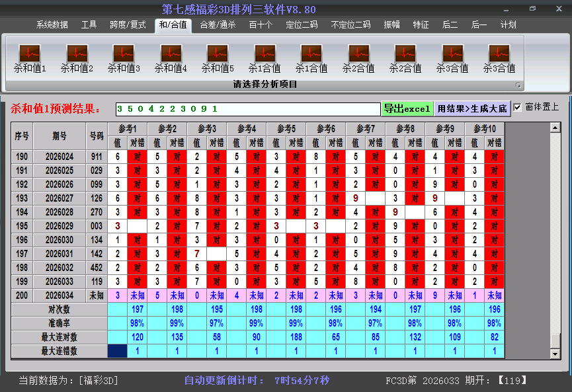Open the 杀2合值 chart icon
Viewport: 572px width, 392px height.
click(358, 53)
